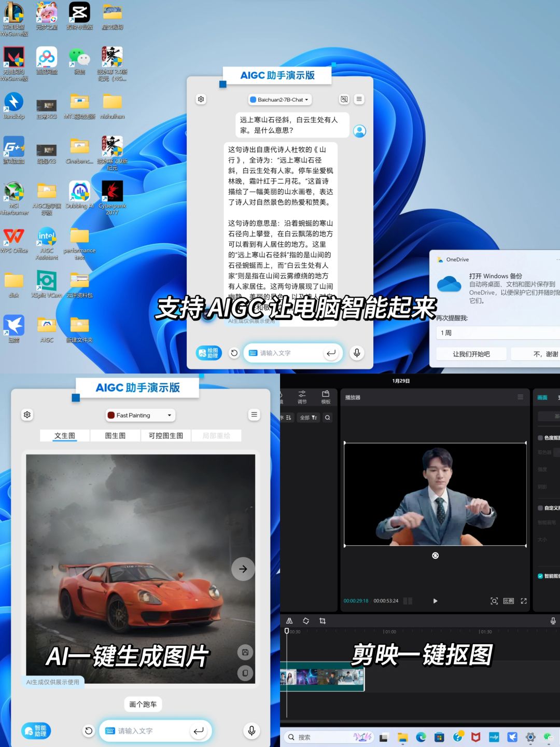Select the 画面 tab in 剪映 properties

[542, 397]
